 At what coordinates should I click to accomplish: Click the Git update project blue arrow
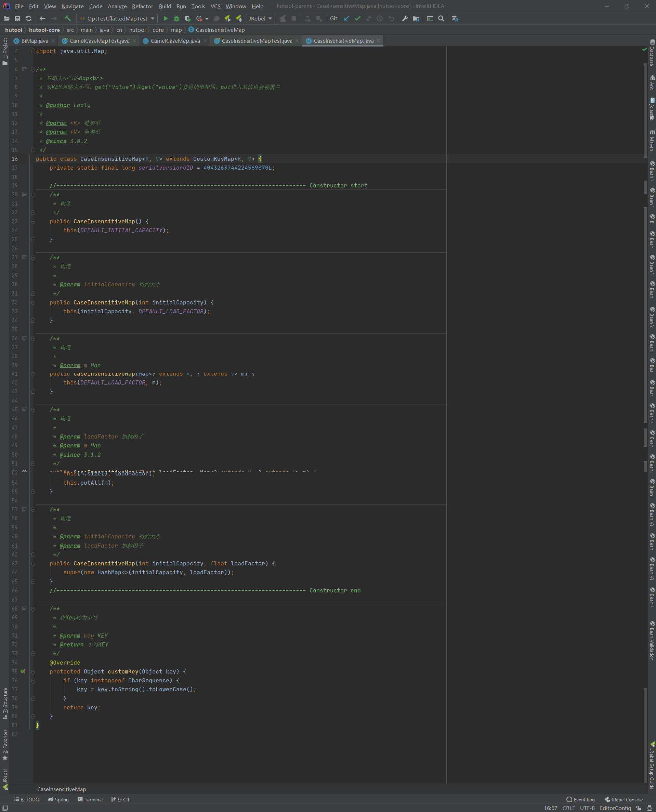(x=346, y=18)
